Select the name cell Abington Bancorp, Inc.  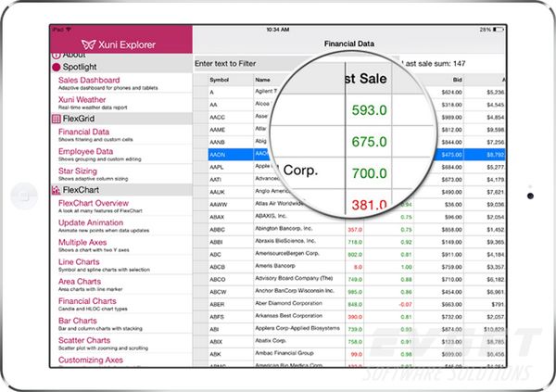point(299,229)
